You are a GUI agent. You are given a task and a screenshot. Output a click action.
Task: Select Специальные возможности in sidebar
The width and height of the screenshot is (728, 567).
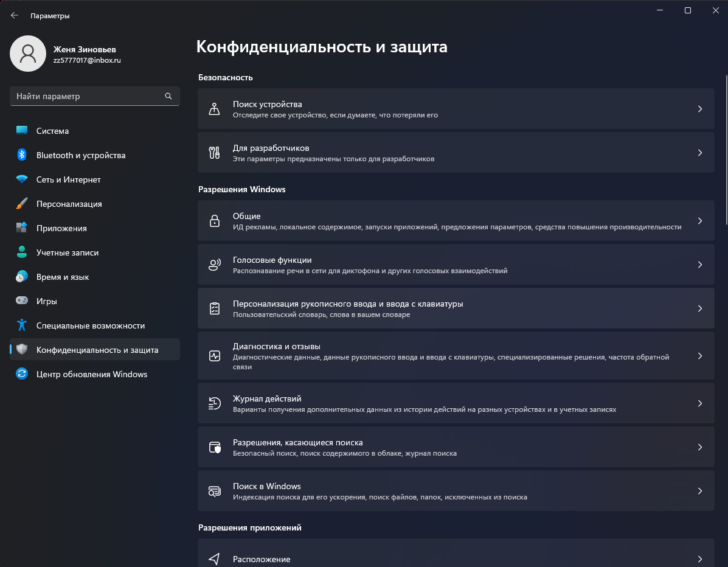pyautogui.click(x=95, y=325)
